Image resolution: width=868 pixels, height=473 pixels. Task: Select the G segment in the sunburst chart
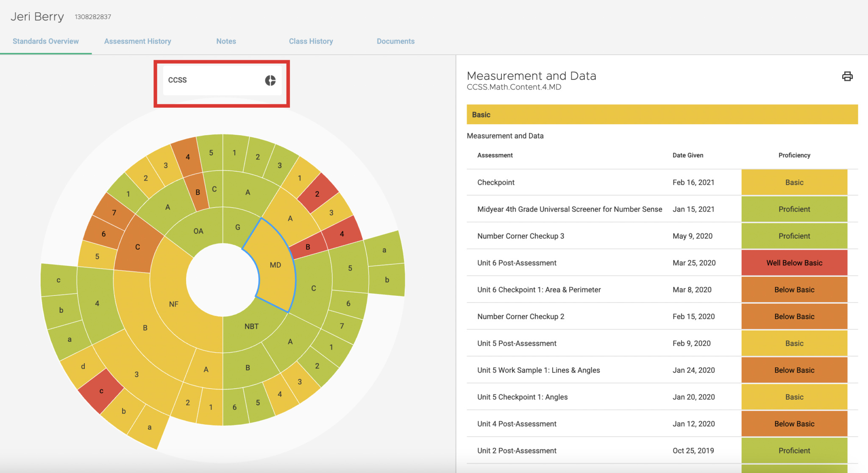[238, 227]
